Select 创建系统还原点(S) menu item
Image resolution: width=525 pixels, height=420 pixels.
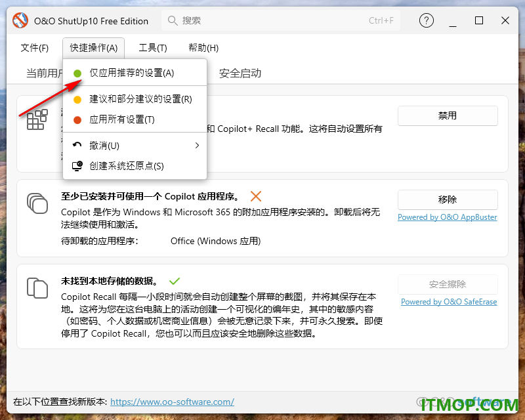click(x=135, y=166)
